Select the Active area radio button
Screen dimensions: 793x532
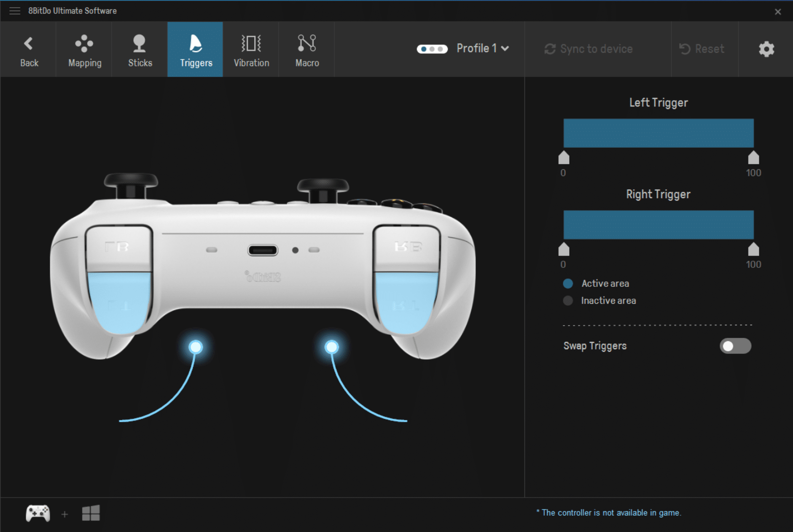click(568, 283)
